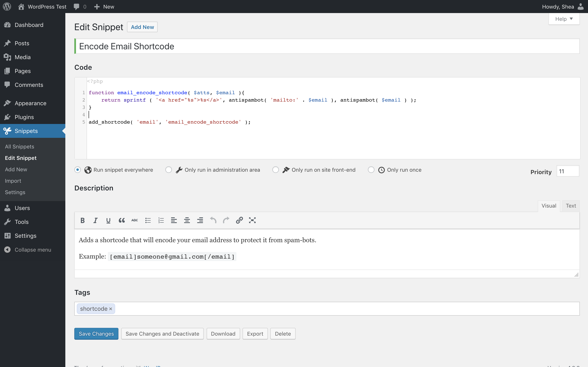Click the Ordered list icon
588x367 pixels.
tap(161, 220)
